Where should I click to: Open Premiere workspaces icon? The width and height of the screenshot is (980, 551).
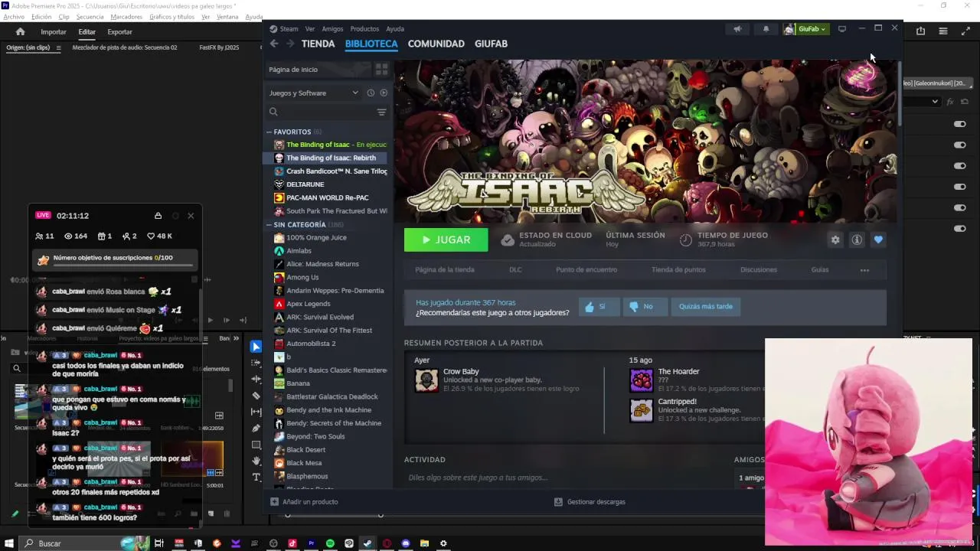(943, 31)
